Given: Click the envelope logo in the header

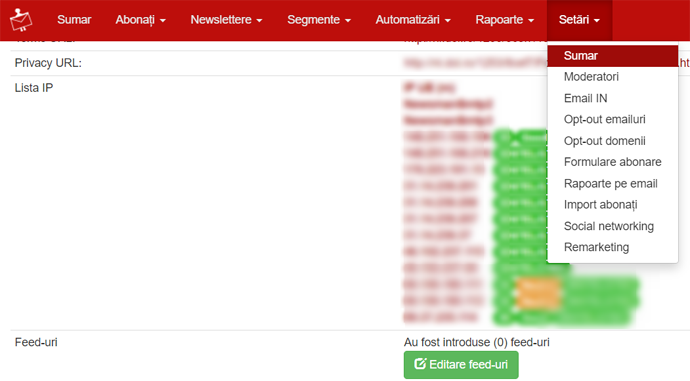Looking at the screenshot, I should (21, 20).
